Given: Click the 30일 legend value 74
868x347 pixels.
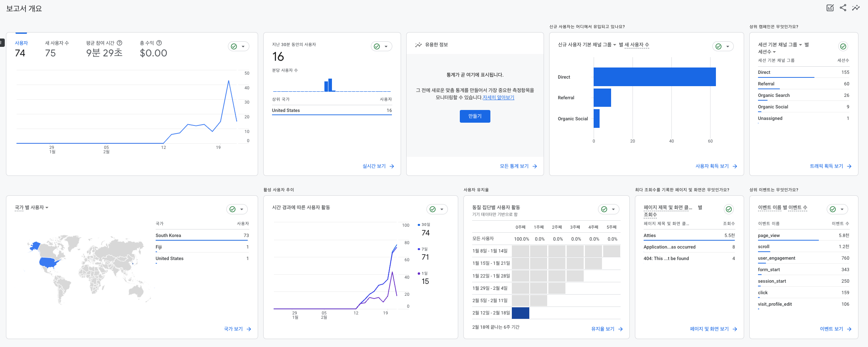Looking at the screenshot, I should tap(426, 233).
